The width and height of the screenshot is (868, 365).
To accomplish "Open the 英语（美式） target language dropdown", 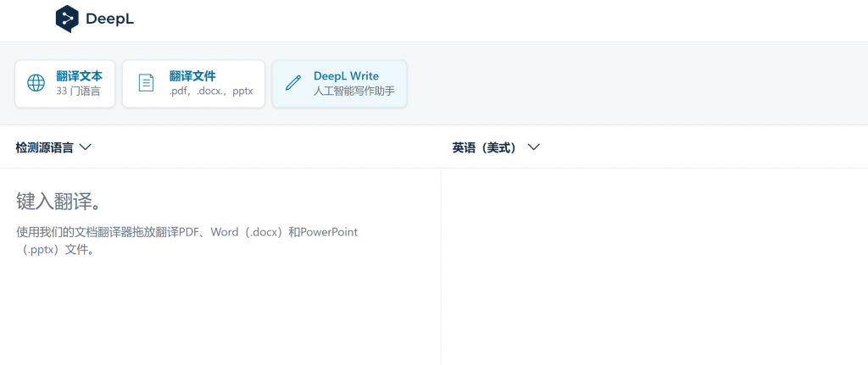I will click(496, 147).
